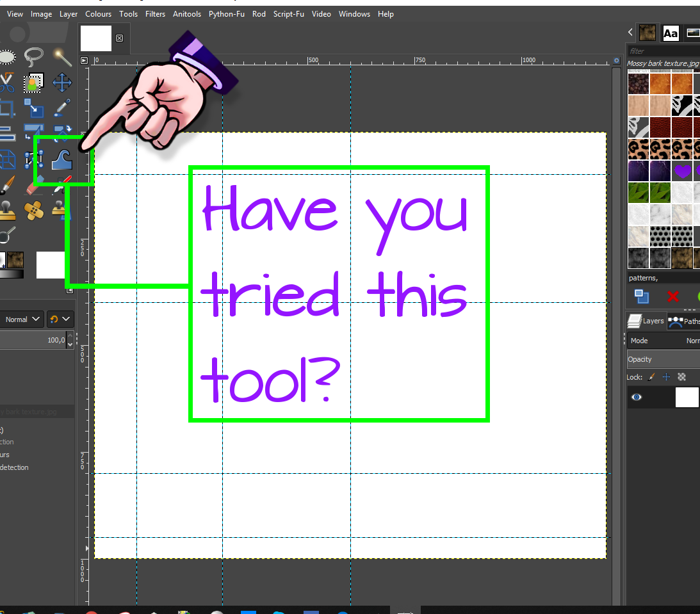700x614 pixels.
Task: Click the duplicate pattern icon
Action: [x=642, y=296]
